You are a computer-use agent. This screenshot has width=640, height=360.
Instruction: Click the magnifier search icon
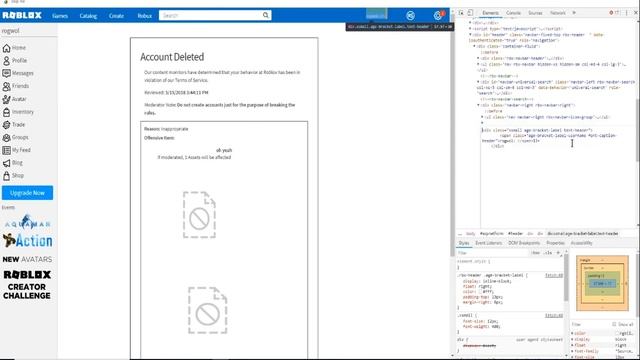266,16
